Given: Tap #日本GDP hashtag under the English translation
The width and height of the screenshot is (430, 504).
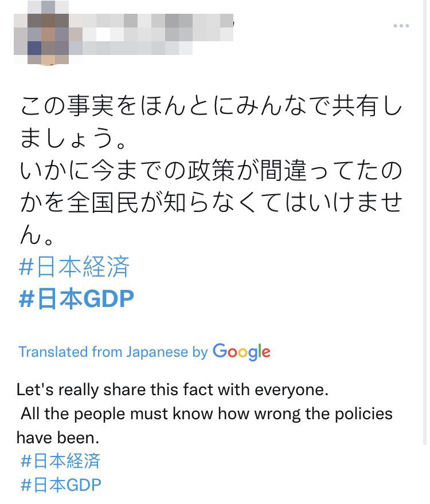Looking at the screenshot, I should [x=61, y=485].
